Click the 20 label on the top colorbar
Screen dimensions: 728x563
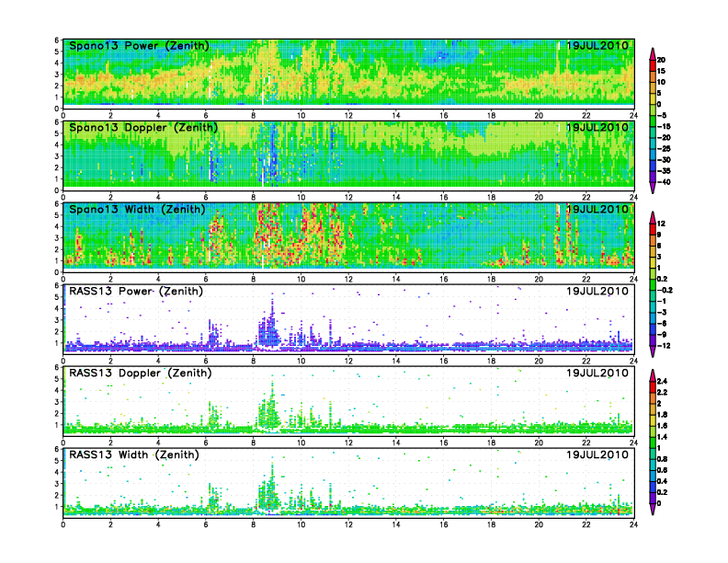pos(661,60)
